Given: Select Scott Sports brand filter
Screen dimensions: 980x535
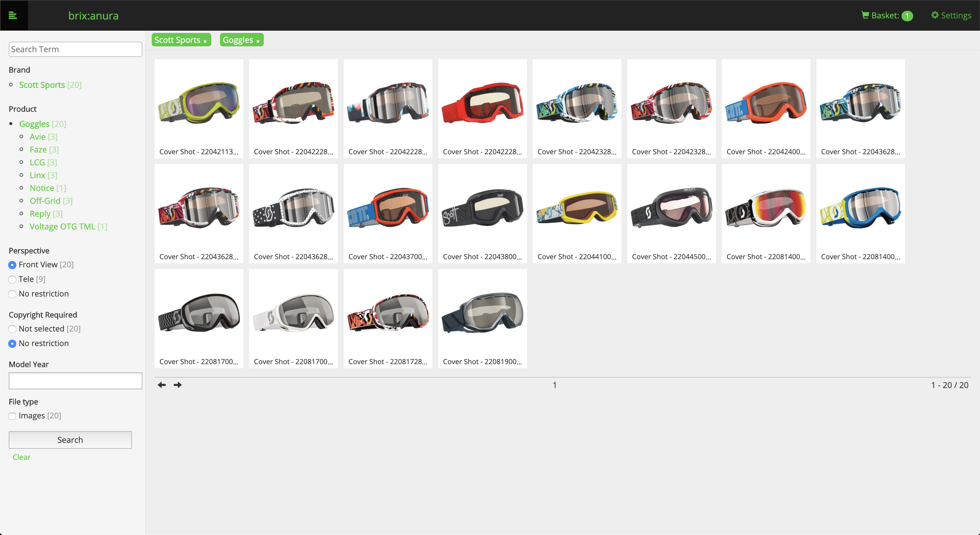Looking at the screenshot, I should coord(42,85).
